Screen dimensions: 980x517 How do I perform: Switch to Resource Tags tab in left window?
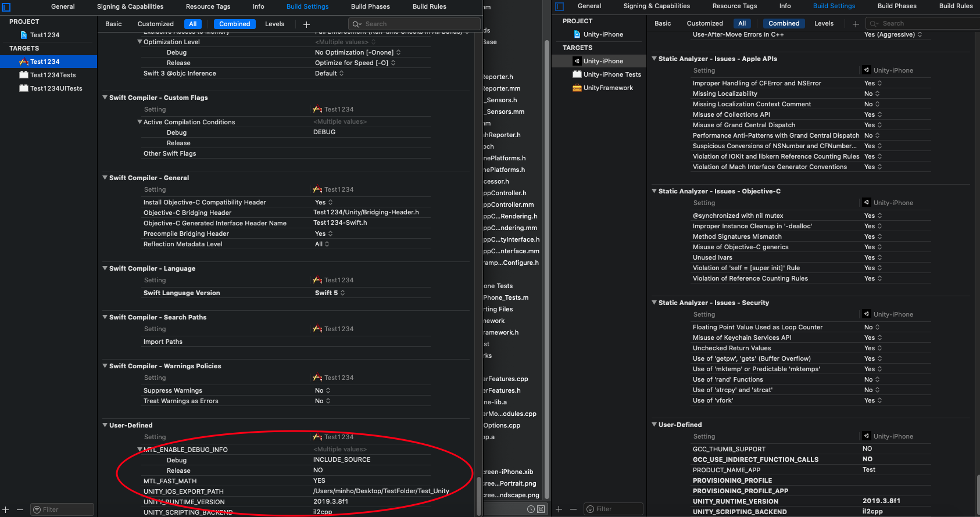click(x=208, y=6)
